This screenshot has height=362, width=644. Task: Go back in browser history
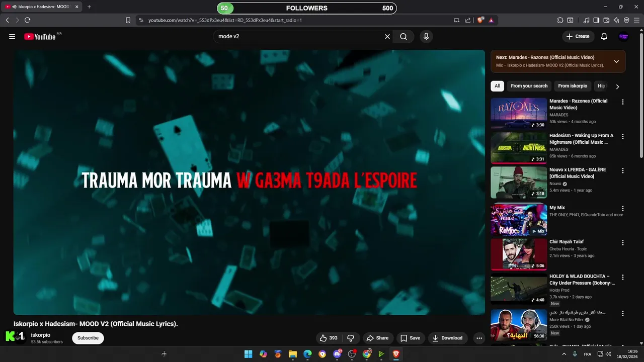(x=7, y=20)
